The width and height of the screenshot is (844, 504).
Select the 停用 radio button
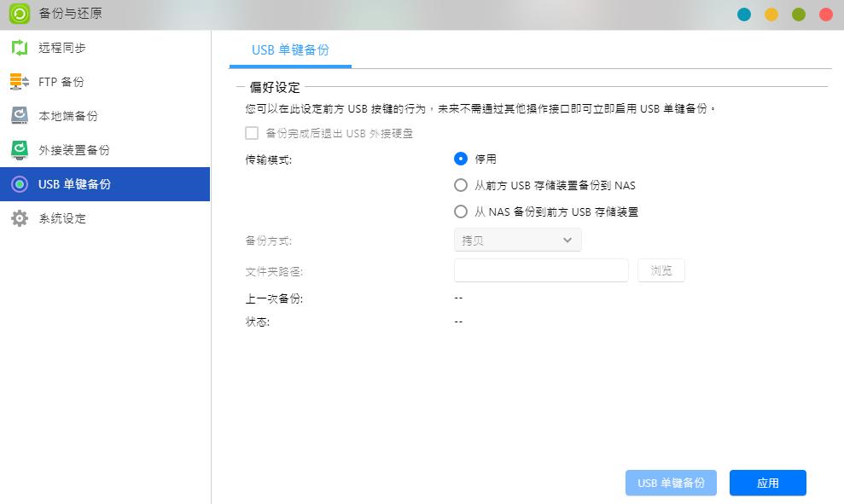click(x=460, y=158)
